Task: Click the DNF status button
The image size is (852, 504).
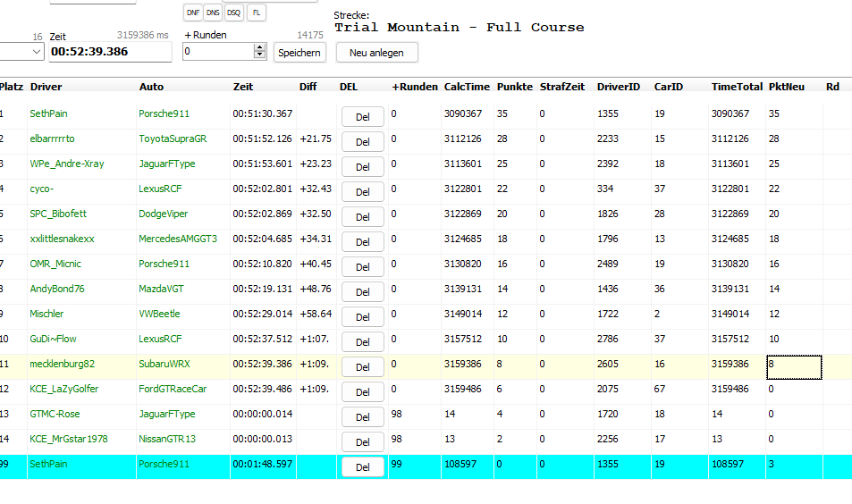Action: tap(193, 13)
